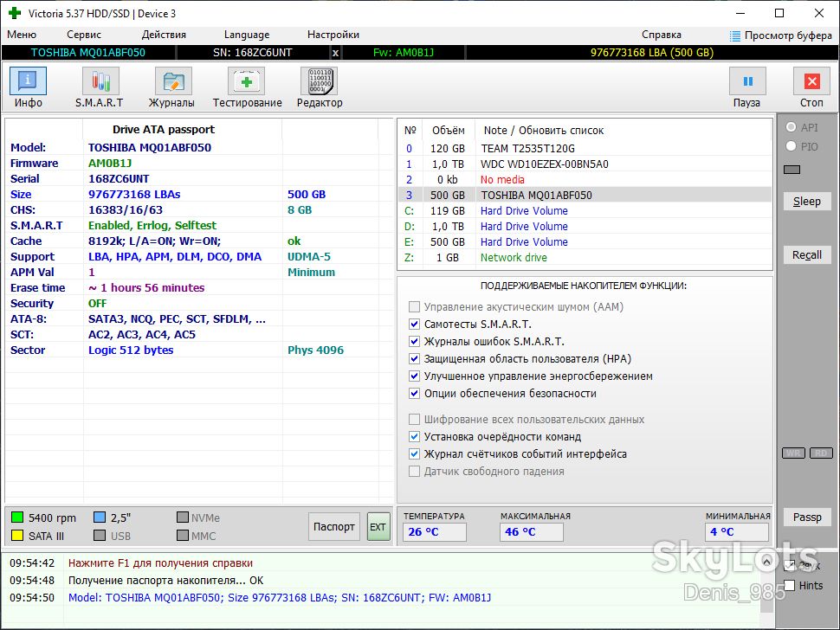Open the Действия menu

point(164,35)
